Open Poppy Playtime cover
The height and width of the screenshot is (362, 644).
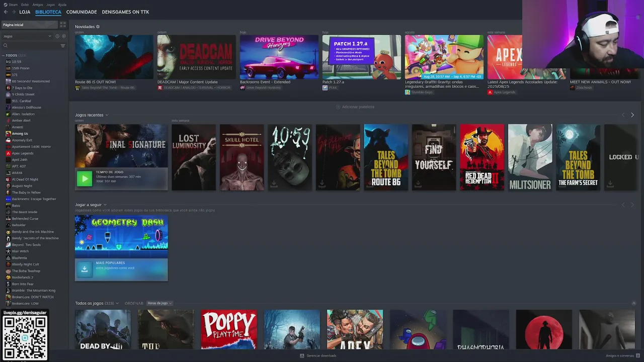coord(229,329)
